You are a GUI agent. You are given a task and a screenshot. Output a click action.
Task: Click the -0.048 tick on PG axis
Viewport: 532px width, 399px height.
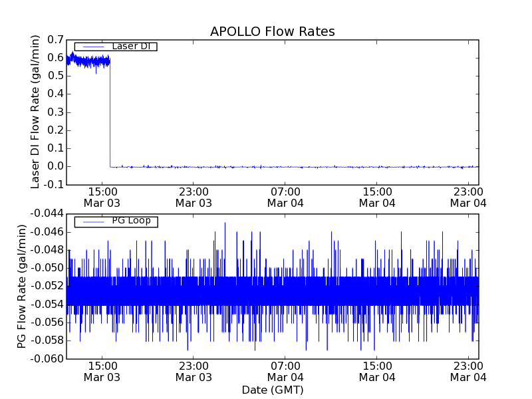47,250
